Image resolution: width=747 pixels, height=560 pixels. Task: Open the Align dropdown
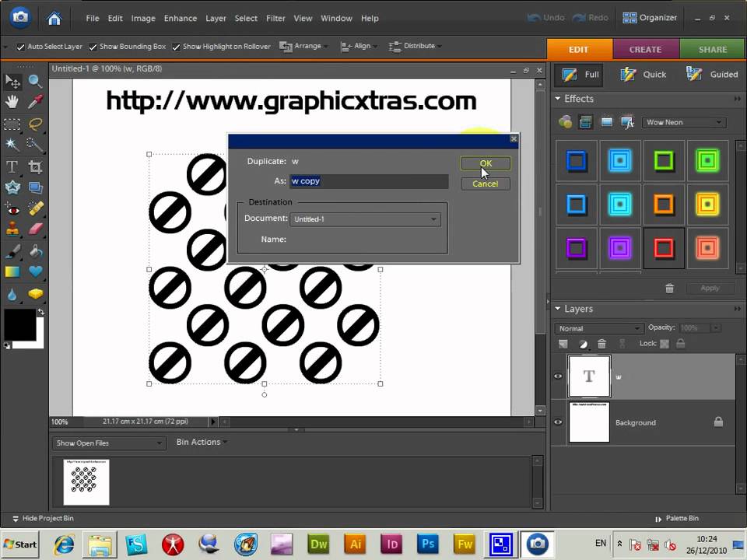pos(359,46)
